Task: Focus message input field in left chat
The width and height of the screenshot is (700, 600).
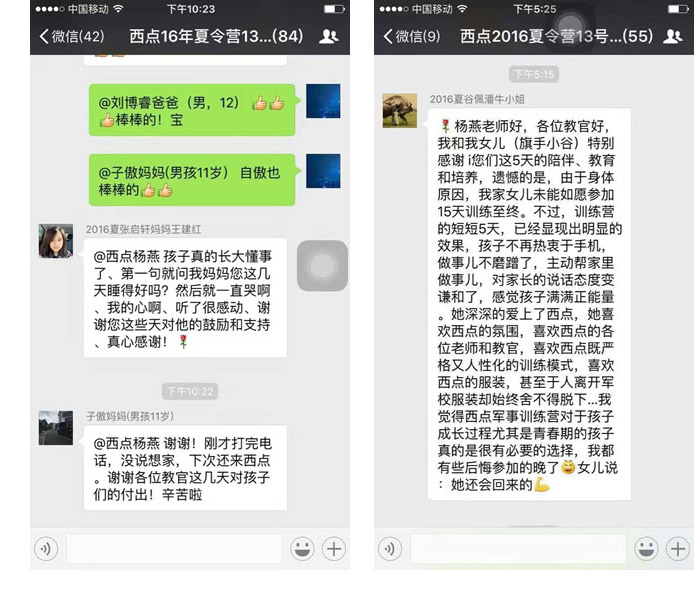Action: 175,549
